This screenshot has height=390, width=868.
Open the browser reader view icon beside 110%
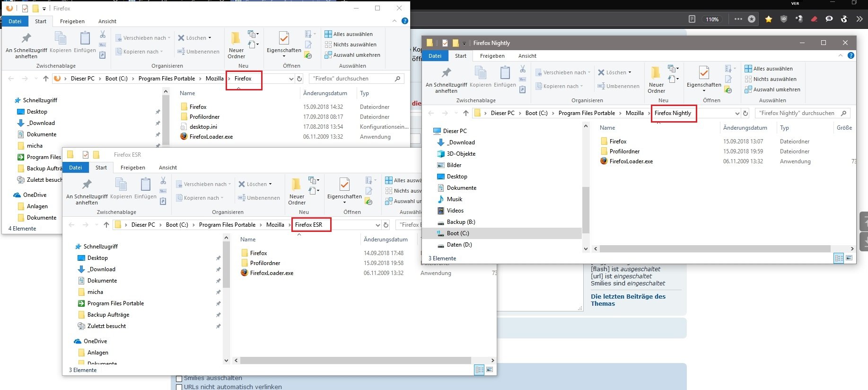click(692, 19)
